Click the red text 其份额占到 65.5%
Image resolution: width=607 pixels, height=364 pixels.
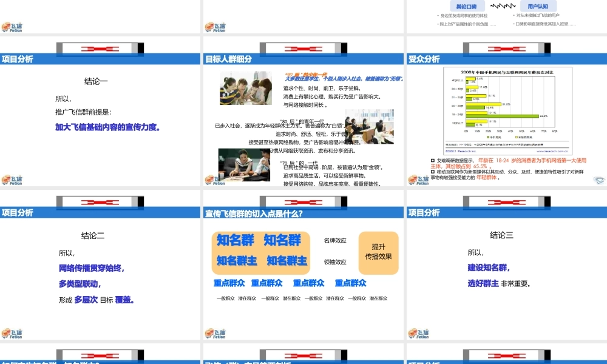pos(461,166)
